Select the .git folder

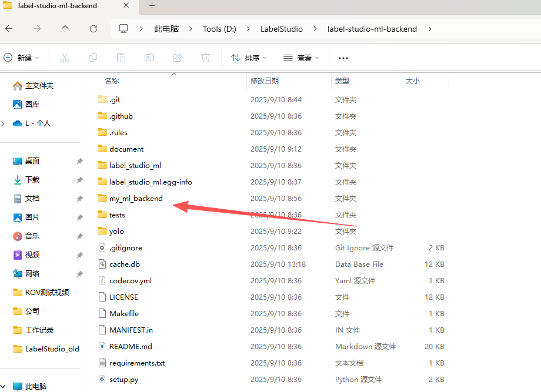(115, 100)
